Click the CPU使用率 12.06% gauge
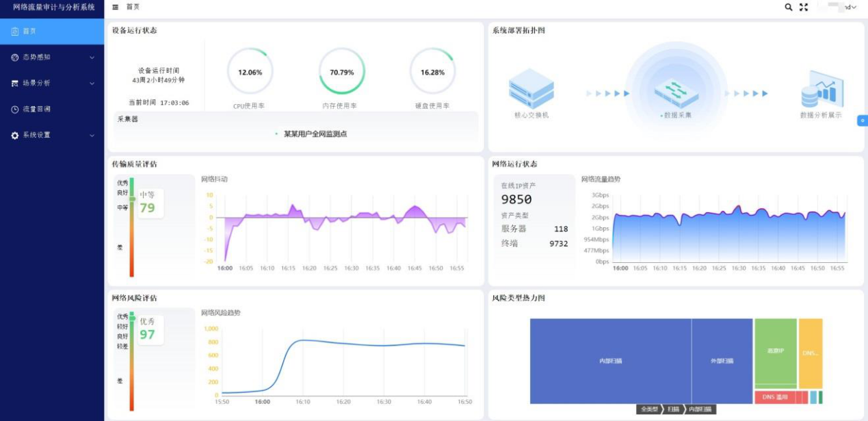 click(x=250, y=72)
